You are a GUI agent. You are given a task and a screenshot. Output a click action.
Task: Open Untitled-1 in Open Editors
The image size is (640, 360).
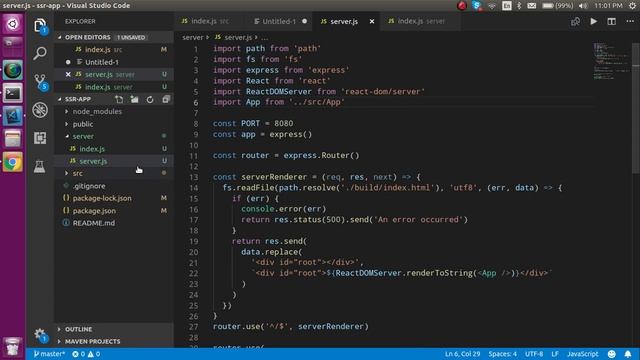[102, 62]
